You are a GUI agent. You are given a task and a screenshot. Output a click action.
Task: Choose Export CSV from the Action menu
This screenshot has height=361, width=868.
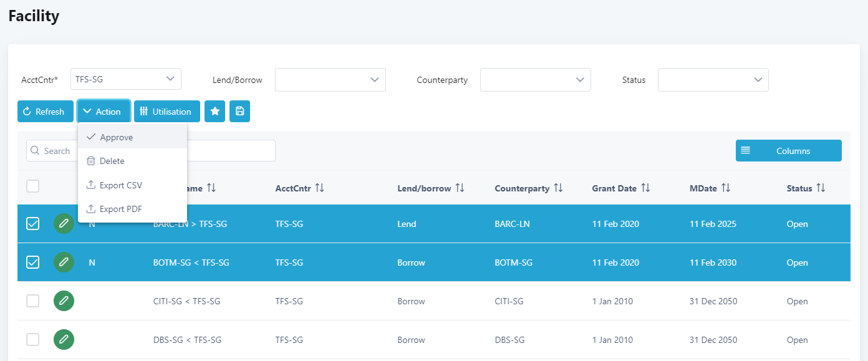132,185
